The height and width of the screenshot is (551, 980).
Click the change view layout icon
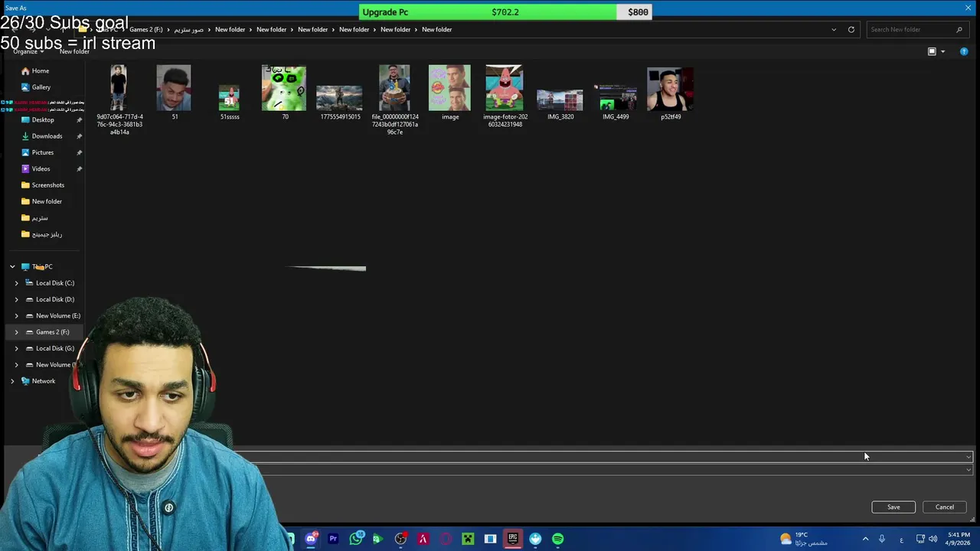click(932, 51)
